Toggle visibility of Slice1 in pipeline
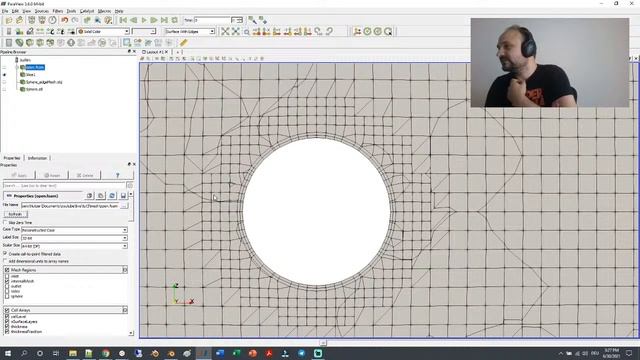Viewport: 640px width, 360px height. (x=4, y=75)
